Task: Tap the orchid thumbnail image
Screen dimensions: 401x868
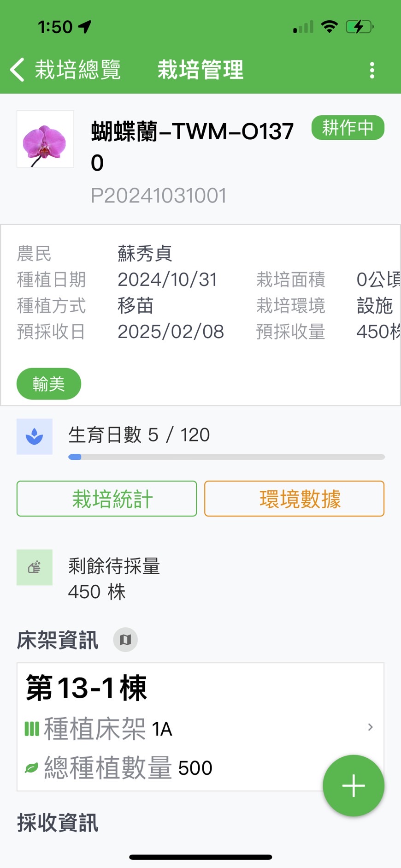Action: click(x=45, y=139)
